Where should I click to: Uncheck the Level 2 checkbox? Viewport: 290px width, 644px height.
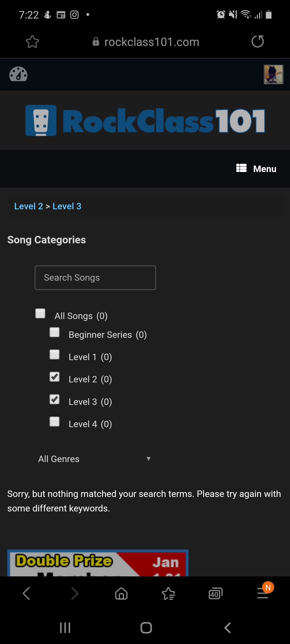(x=55, y=377)
